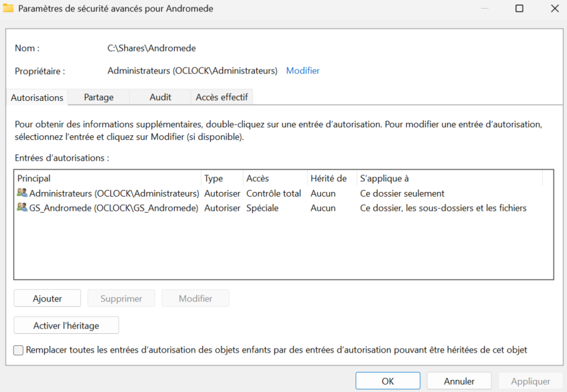The image size is (567, 392).
Task: Click the Activer l'héritage button
Action: point(66,326)
